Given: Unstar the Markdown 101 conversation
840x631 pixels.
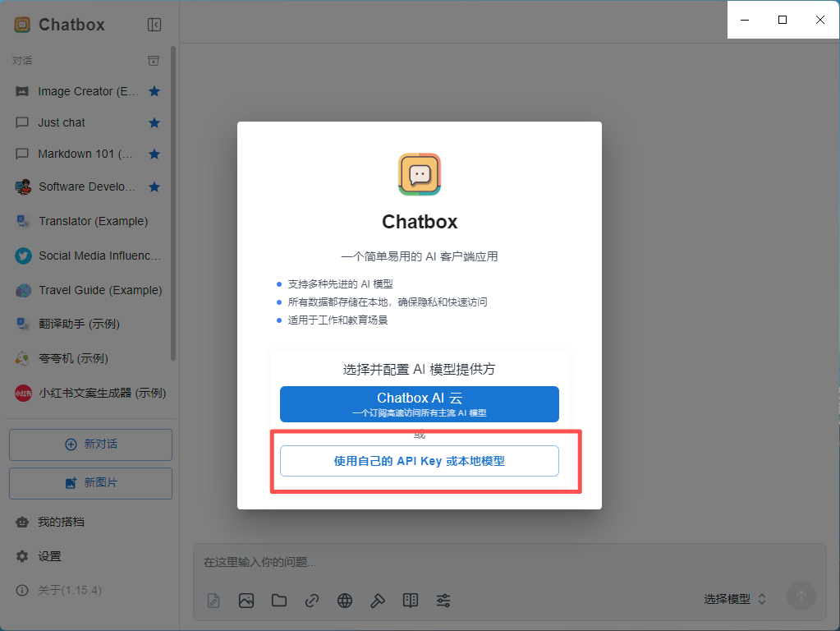Looking at the screenshot, I should [154, 154].
